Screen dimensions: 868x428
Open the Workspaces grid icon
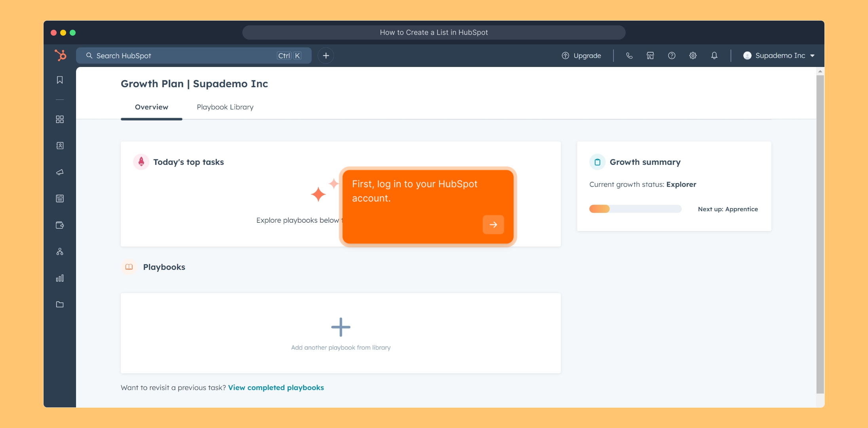pyautogui.click(x=60, y=119)
